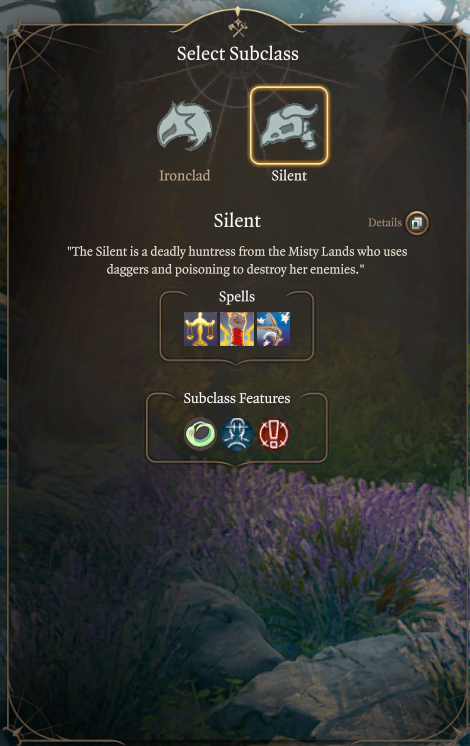Inspect the bow and stars spell icon
470x746 pixels.
click(273, 329)
